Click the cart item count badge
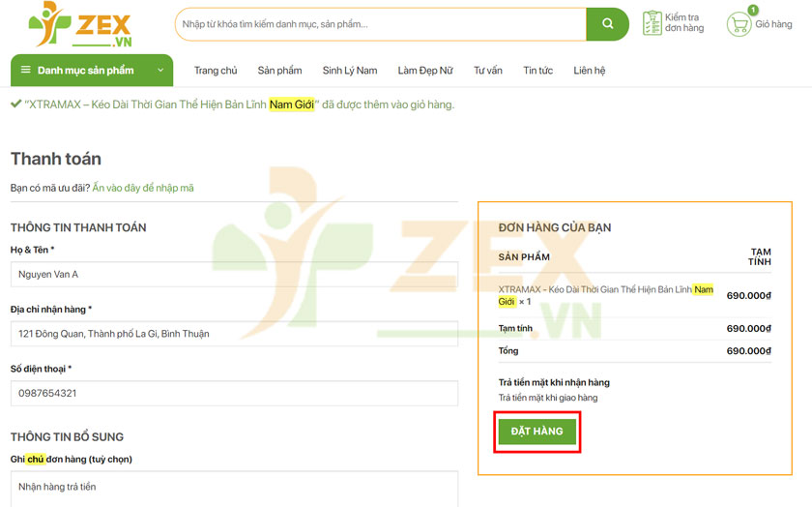This screenshot has width=812, height=507. pyautogui.click(x=752, y=11)
